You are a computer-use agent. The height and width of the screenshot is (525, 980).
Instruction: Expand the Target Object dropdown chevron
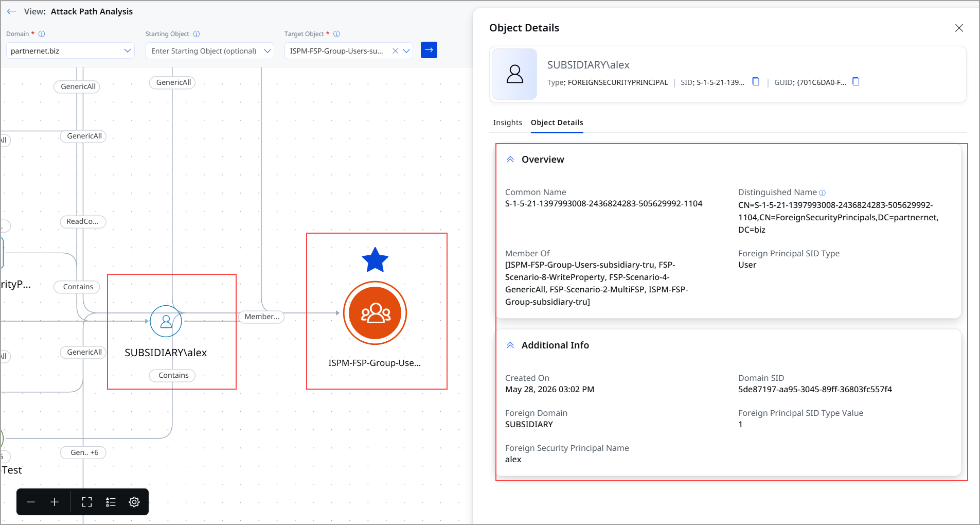tap(406, 51)
